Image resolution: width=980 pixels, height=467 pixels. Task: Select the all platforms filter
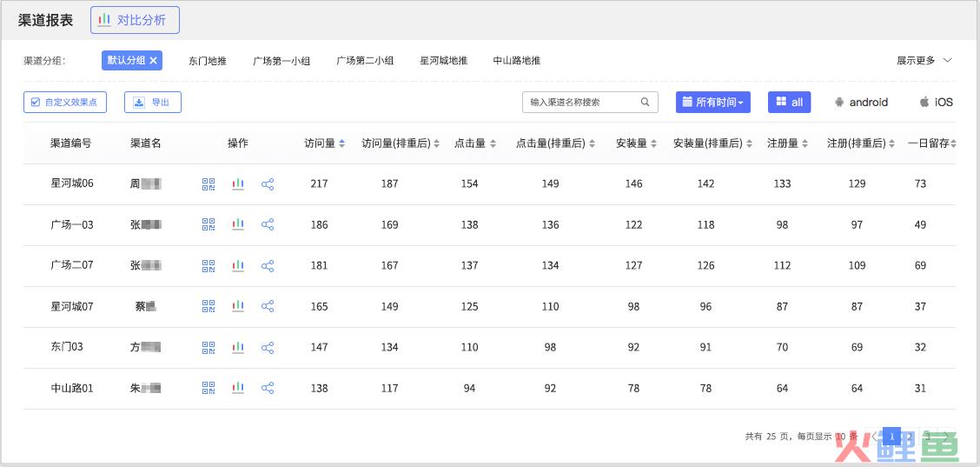pos(789,103)
